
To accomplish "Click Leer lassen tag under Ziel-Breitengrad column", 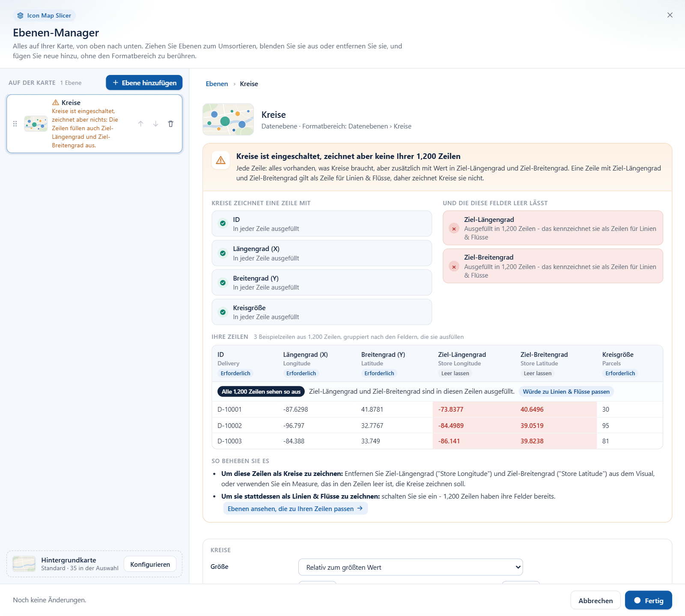I will point(538,373).
